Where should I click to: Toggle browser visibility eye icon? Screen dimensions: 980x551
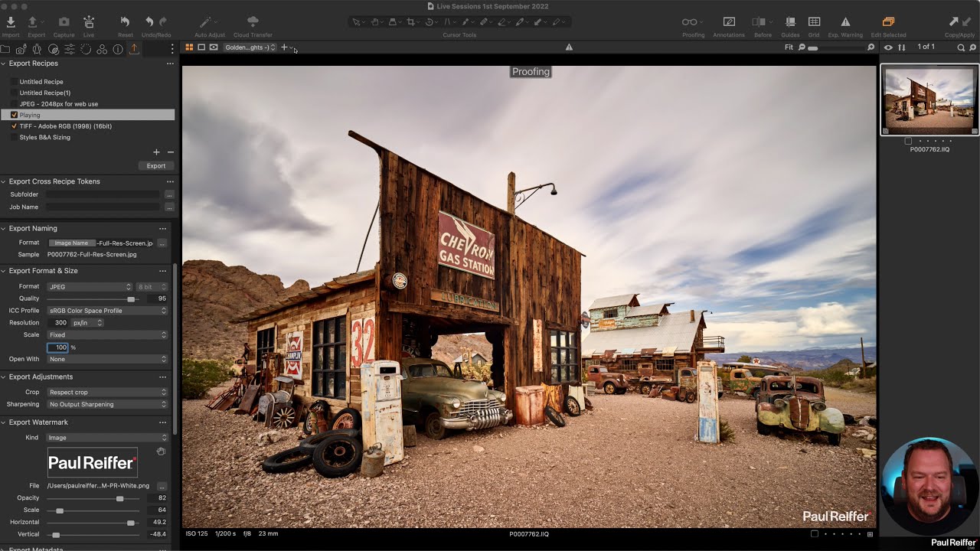click(888, 47)
